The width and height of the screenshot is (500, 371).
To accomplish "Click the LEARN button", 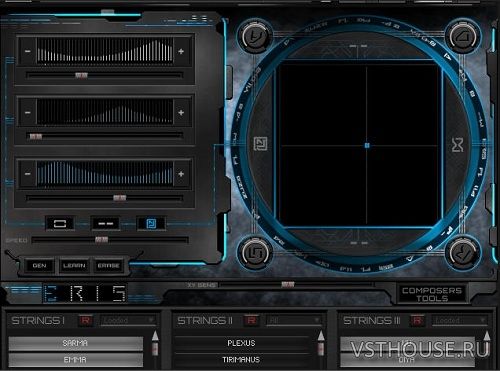I will tap(74, 266).
